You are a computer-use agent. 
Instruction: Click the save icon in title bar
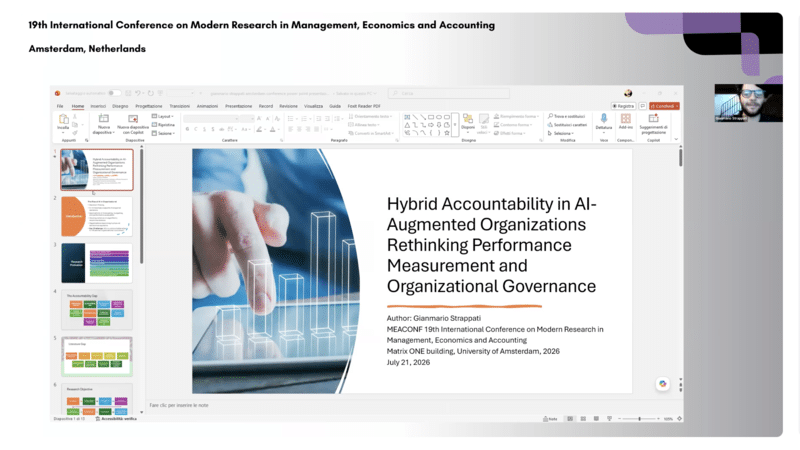tap(128, 93)
